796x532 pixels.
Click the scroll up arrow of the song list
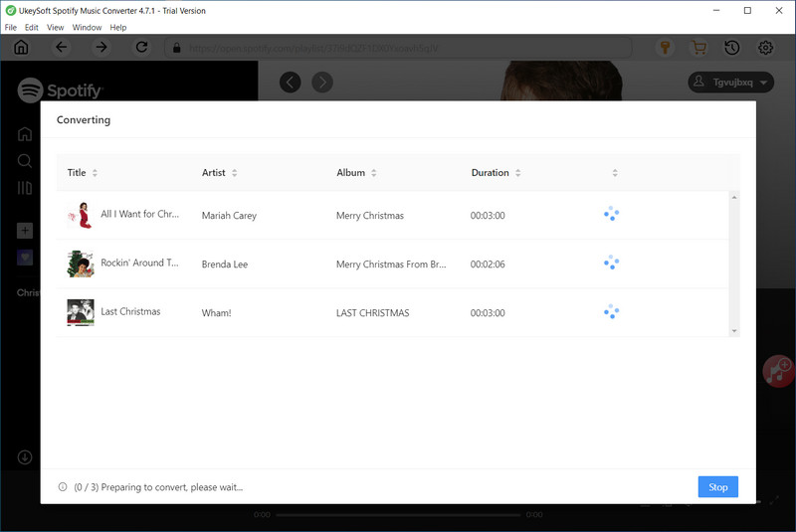(x=734, y=197)
